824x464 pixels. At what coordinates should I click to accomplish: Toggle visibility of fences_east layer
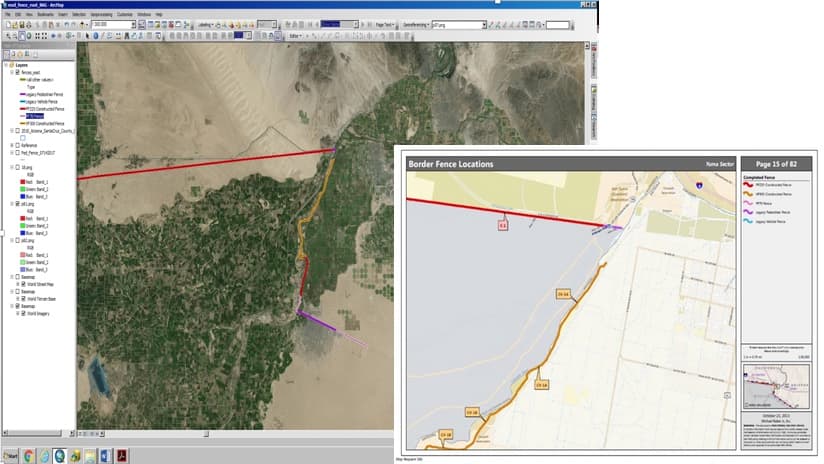(18, 72)
